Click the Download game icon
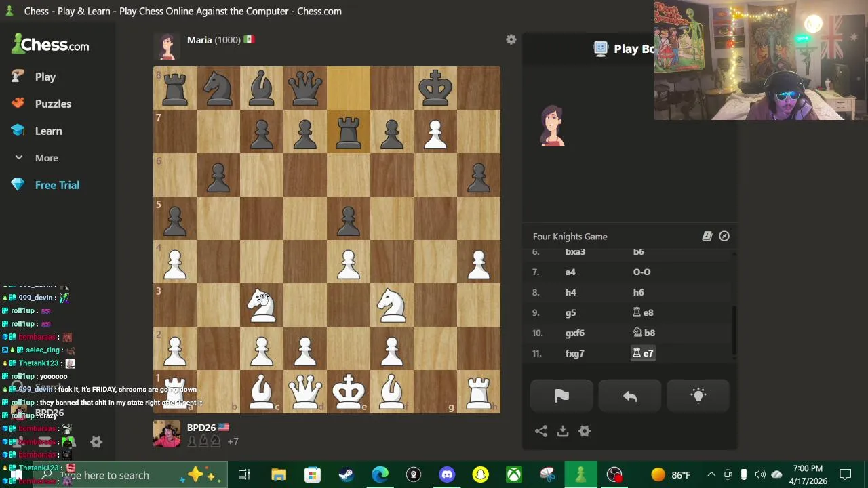The image size is (868, 488). 563,431
